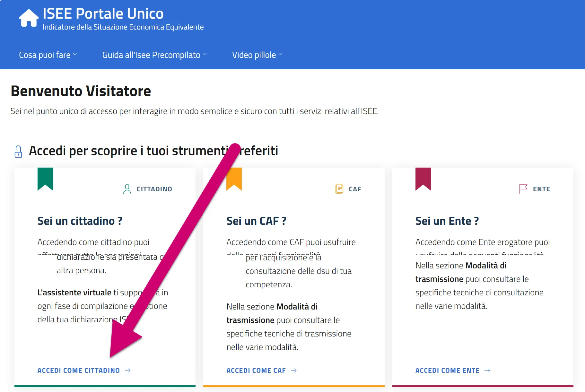Follow the ACCEDI COME ENTE link
This screenshot has height=392, width=585.
point(447,370)
